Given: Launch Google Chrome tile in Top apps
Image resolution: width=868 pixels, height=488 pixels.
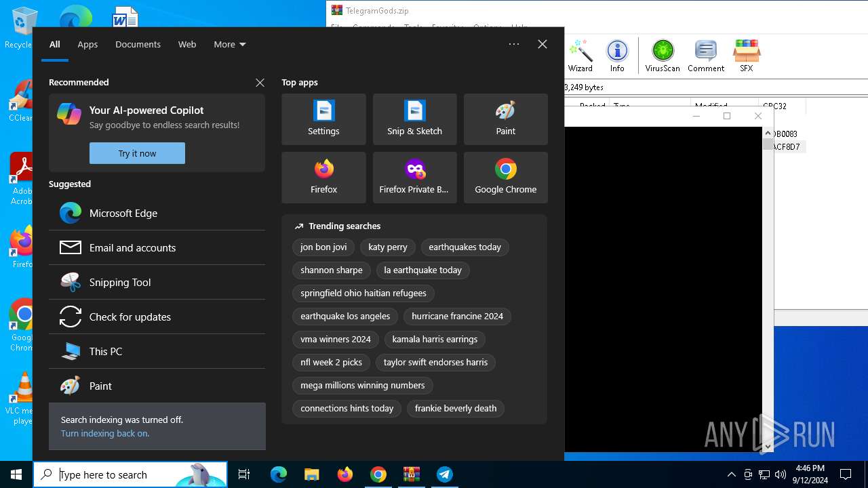Looking at the screenshot, I should (505, 178).
